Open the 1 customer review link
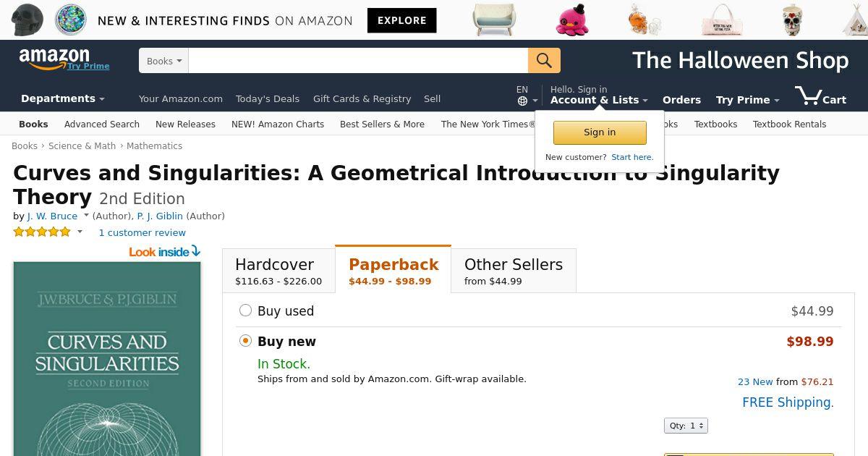Image resolution: width=868 pixels, height=456 pixels. pos(142,233)
